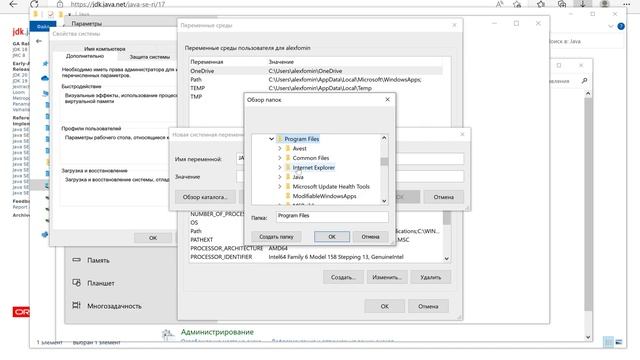Click the folder tree scroll-up arrow
Viewport: 640px width, 360px height.
click(x=384, y=138)
